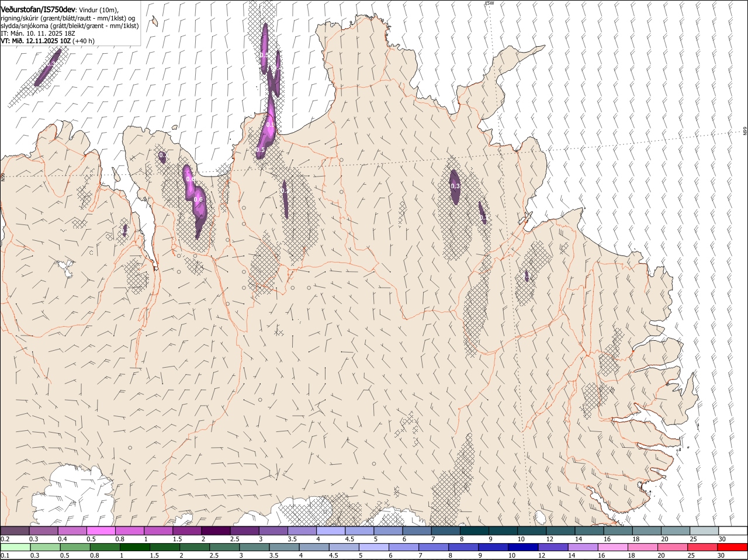Pick the pale green 0.1 swatch in lower legend
The height and width of the screenshot is (560, 748).
click(x=15, y=547)
